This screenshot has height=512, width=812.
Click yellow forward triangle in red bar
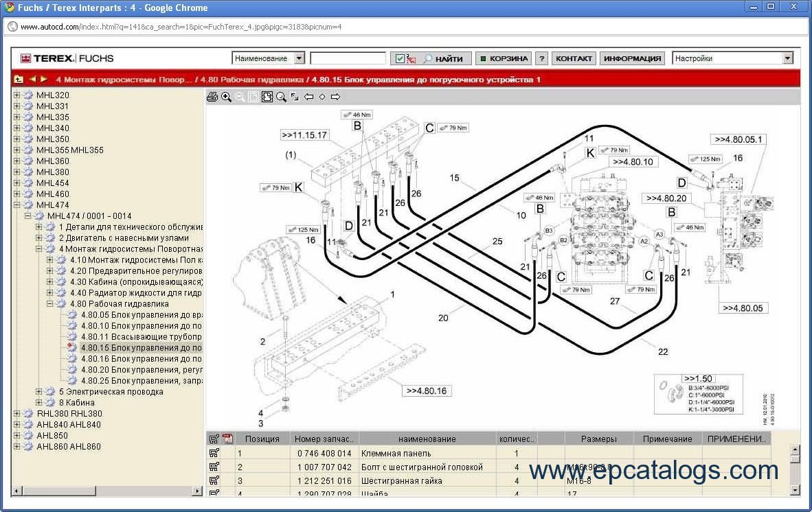tap(44, 79)
